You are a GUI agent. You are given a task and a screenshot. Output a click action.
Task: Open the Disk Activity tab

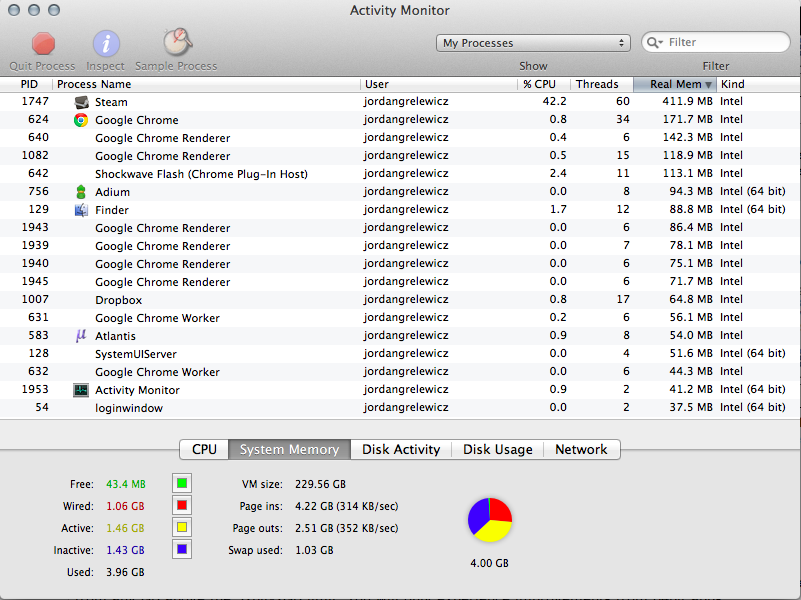[x=401, y=449]
